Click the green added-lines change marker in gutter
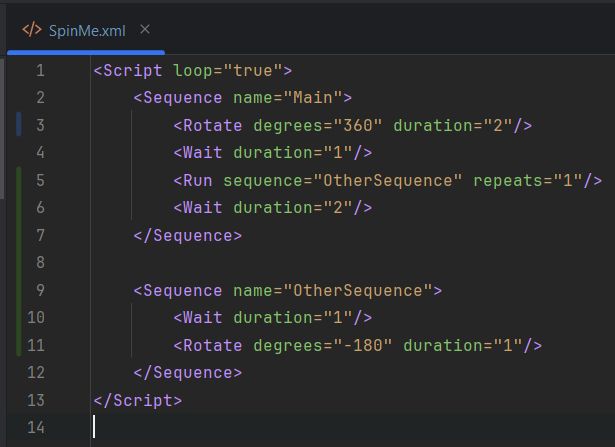The width and height of the screenshot is (615, 447). click(18, 261)
